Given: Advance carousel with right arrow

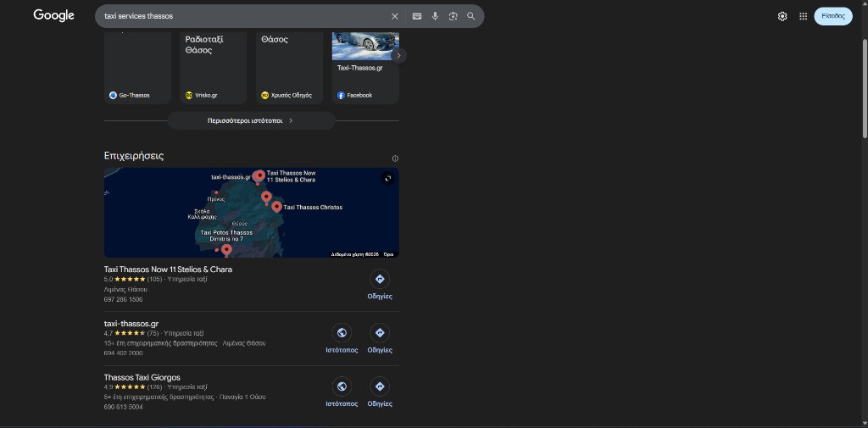Looking at the screenshot, I should pyautogui.click(x=398, y=55).
